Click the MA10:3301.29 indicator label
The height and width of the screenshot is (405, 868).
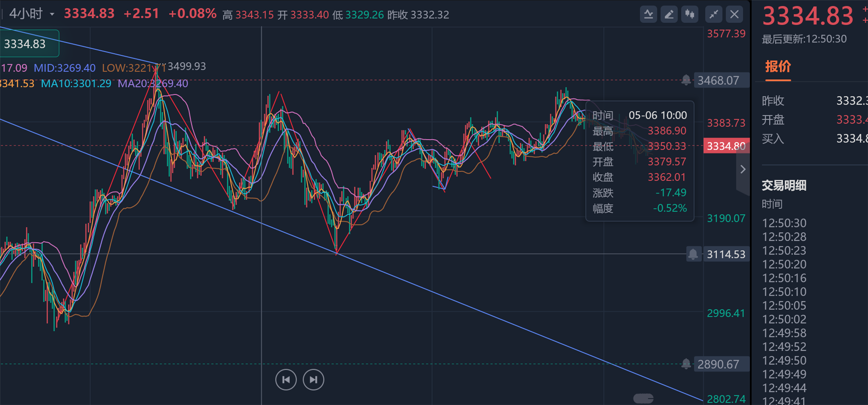tap(76, 84)
